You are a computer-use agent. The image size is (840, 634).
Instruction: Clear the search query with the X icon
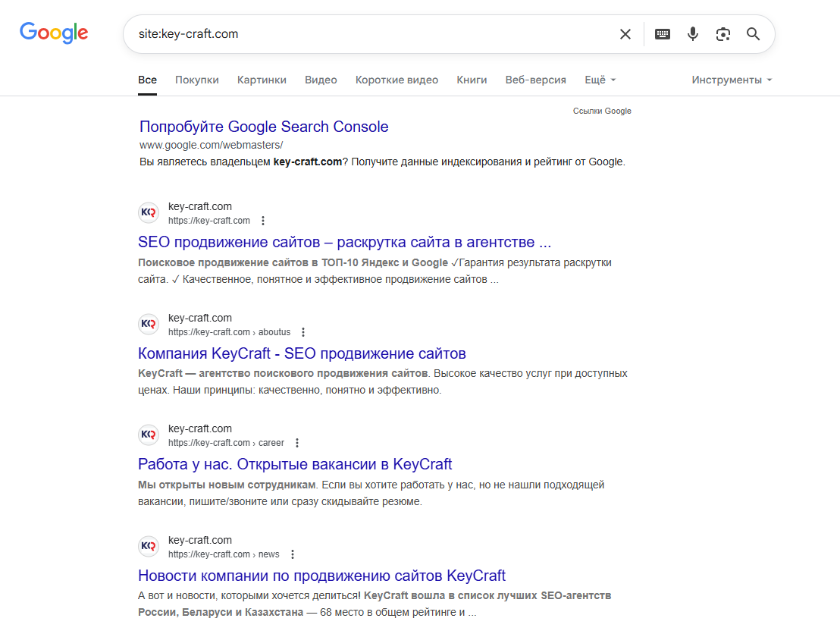coord(625,34)
